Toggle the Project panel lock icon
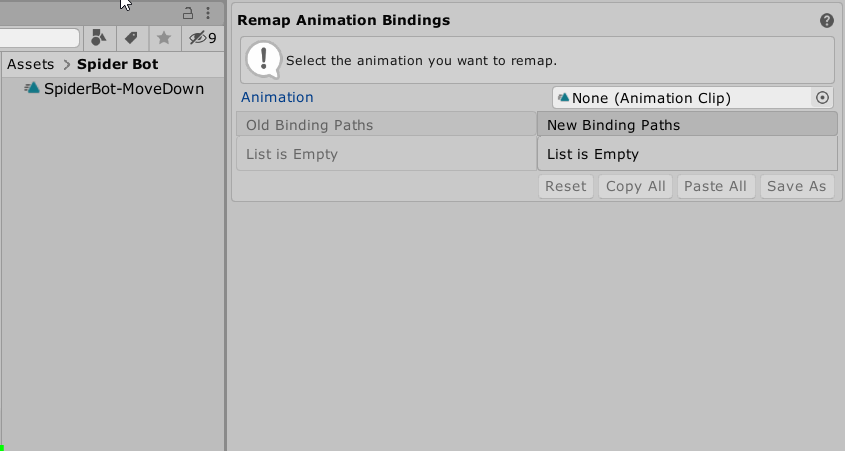 [188, 13]
